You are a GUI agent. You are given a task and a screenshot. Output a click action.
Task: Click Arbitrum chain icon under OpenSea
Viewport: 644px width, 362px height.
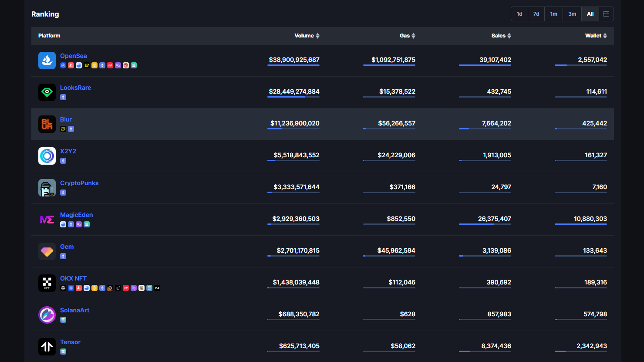[x=63, y=65]
